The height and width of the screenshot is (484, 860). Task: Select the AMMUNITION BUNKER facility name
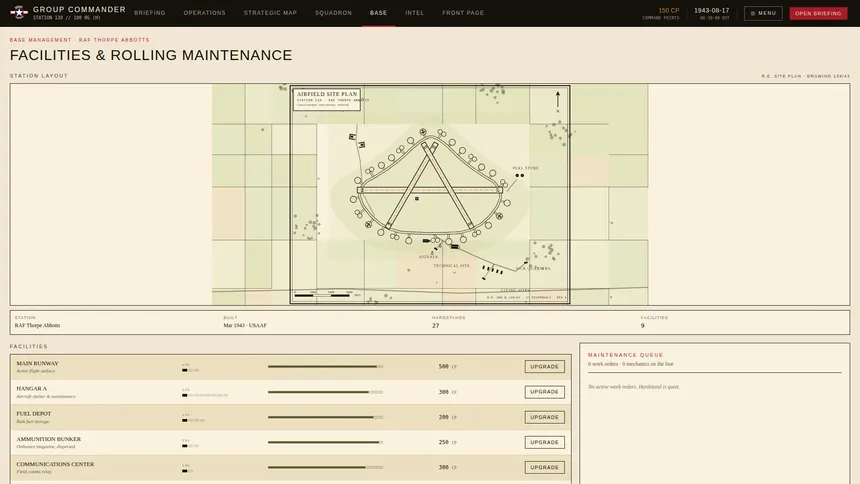coord(48,439)
